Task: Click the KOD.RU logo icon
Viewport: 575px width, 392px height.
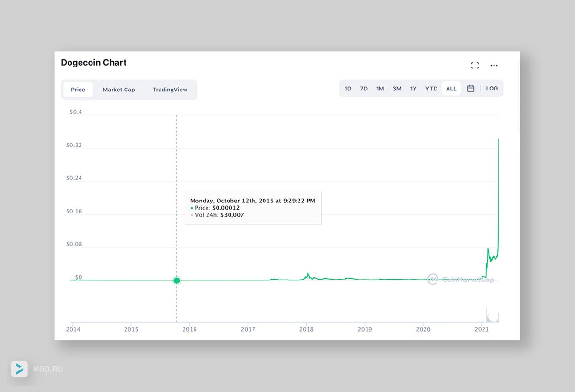Action: pyautogui.click(x=20, y=369)
